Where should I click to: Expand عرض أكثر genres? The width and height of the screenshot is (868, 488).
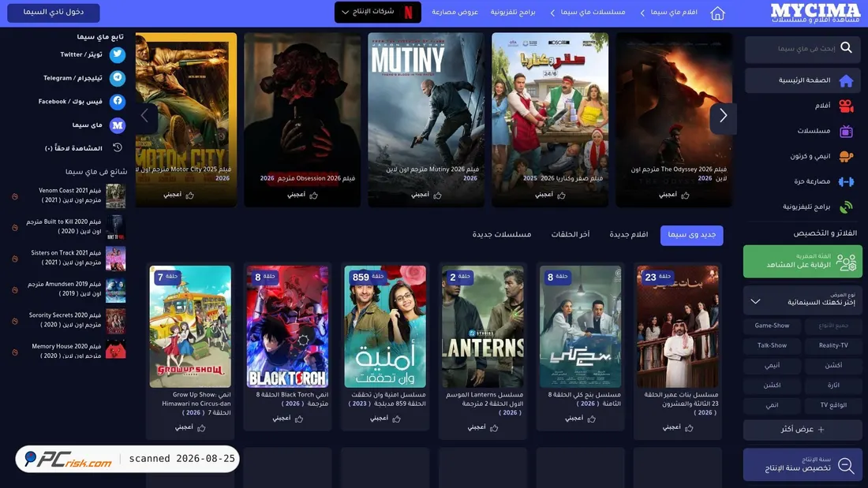(803, 430)
